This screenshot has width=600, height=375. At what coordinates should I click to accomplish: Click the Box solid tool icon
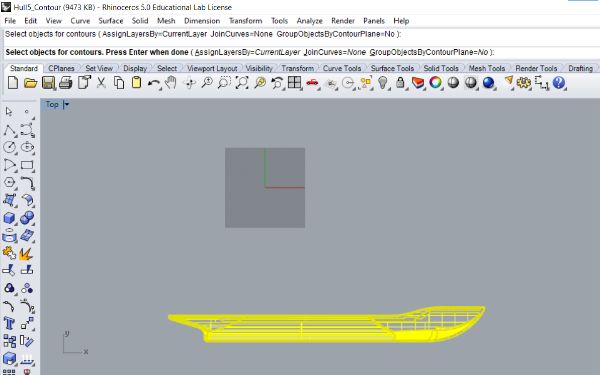pyautogui.click(x=9, y=218)
